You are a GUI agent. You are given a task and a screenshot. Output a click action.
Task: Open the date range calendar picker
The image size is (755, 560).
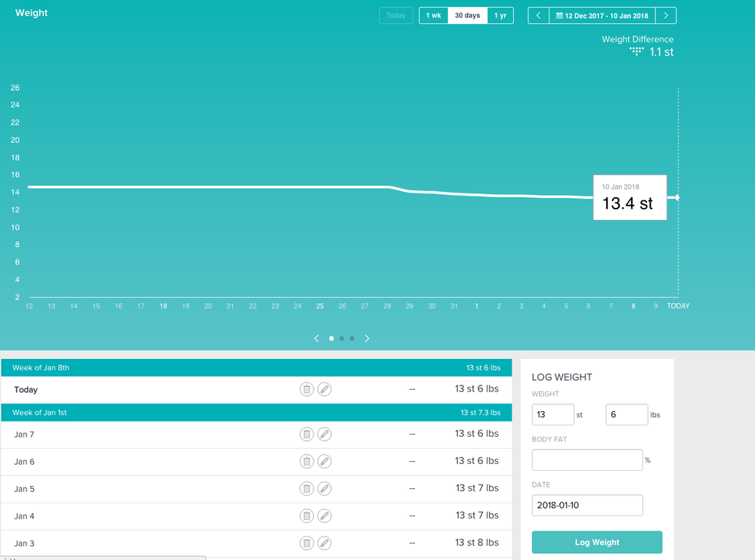point(602,16)
